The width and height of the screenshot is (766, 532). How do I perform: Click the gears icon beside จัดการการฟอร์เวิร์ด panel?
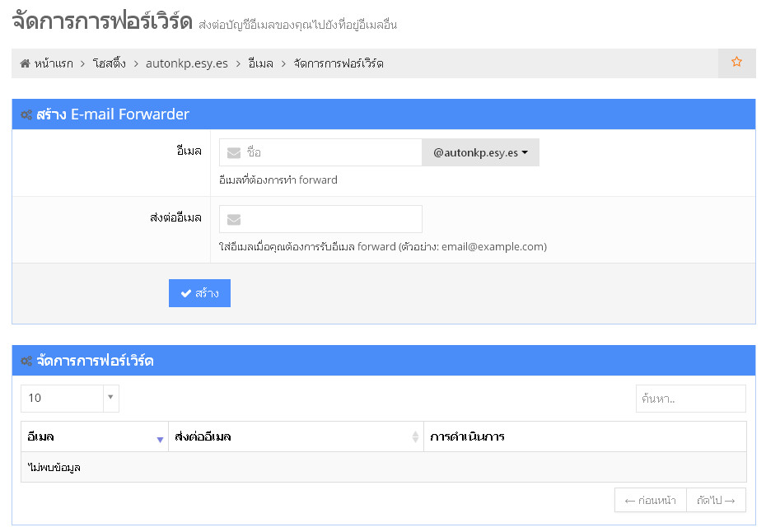pos(26,361)
